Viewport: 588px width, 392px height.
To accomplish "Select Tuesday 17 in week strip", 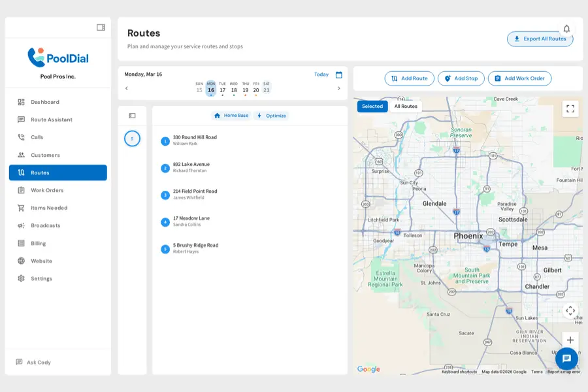I will [x=222, y=88].
